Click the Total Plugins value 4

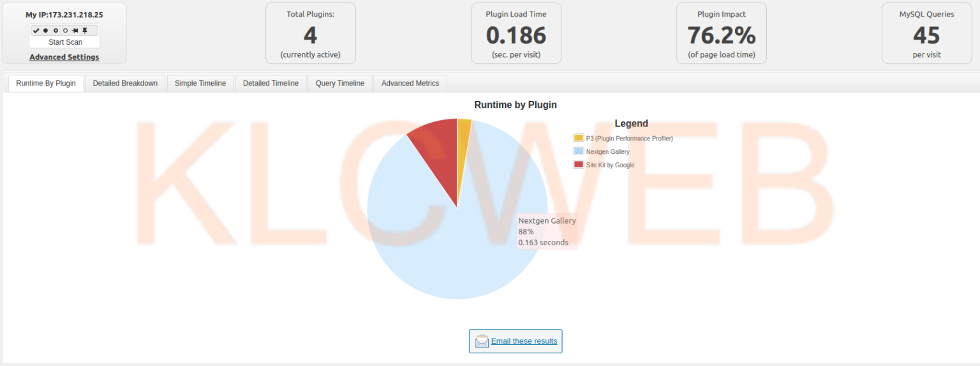(x=310, y=35)
